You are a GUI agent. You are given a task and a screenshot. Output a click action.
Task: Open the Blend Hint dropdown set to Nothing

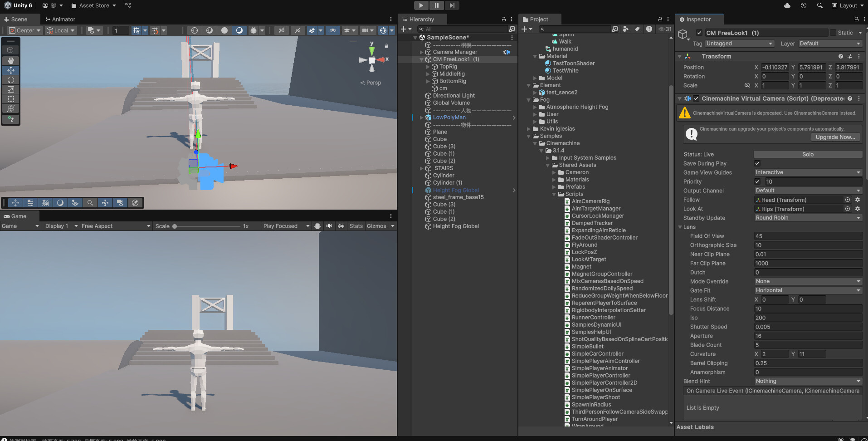pos(808,381)
